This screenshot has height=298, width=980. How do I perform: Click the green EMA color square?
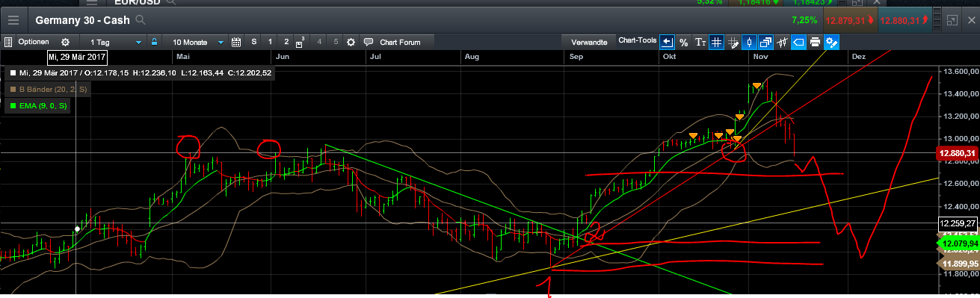[12, 107]
